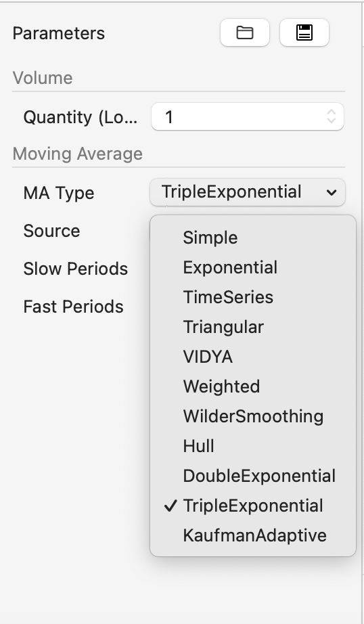
Task: Choose Hull moving average
Action: pyautogui.click(x=253, y=446)
